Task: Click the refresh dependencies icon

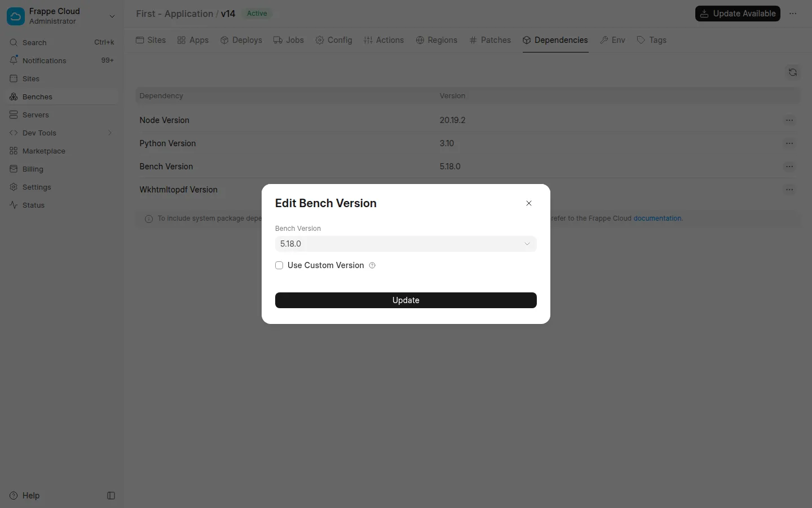Action: click(793, 72)
